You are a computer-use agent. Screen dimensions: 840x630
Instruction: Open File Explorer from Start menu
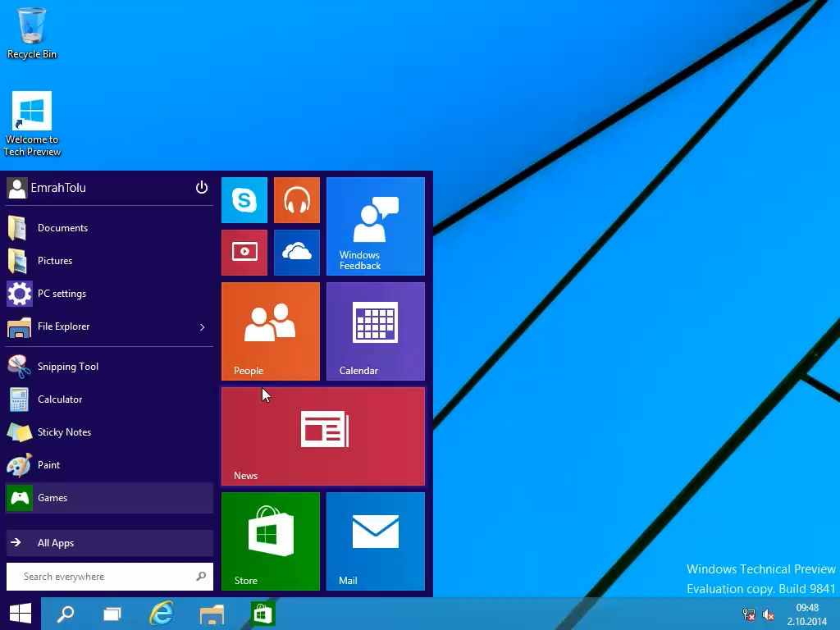(109, 326)
